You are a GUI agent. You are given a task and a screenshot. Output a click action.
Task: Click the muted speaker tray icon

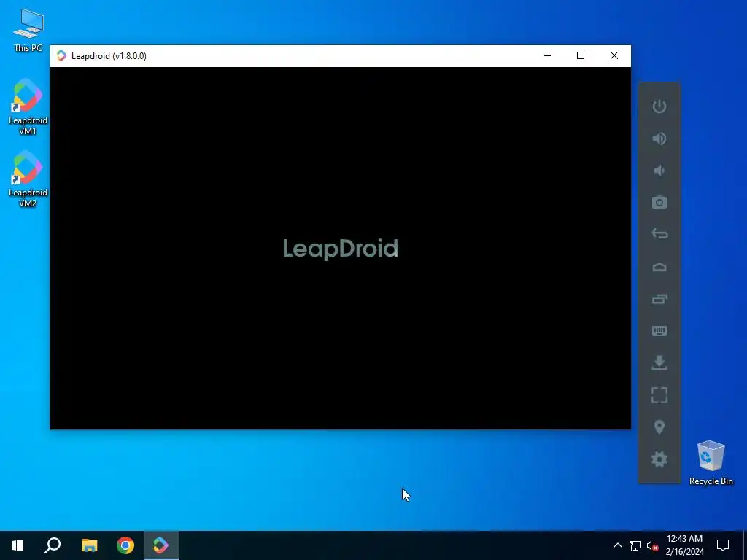pyautogui.click(x=653, y=545)
